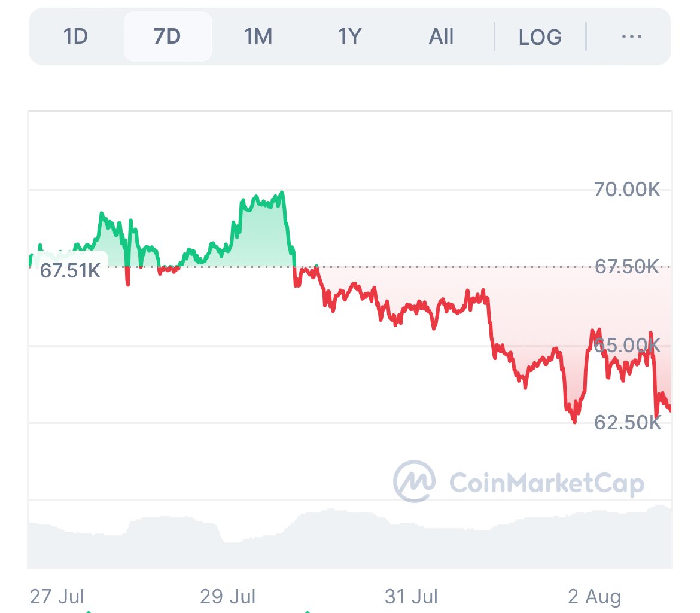The height and width of the screenshot is (613, 700).
Task: Display the All time range
Action: (442, 37)
